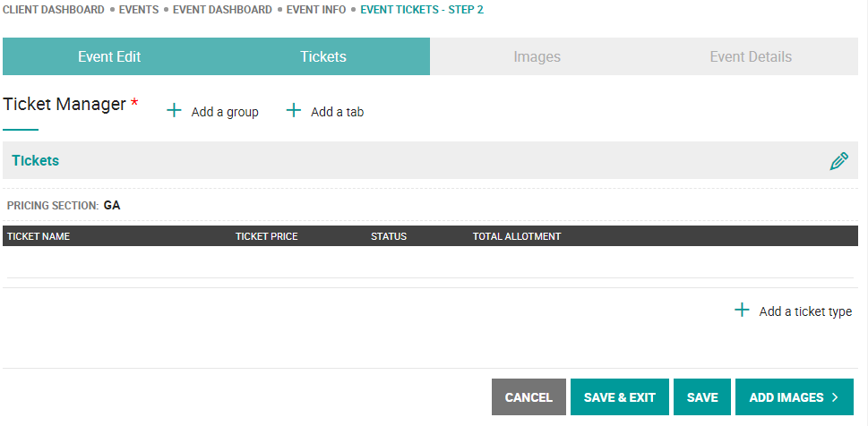Open the Event Edit tab
868x426 pixels.
tap(109, 56)
